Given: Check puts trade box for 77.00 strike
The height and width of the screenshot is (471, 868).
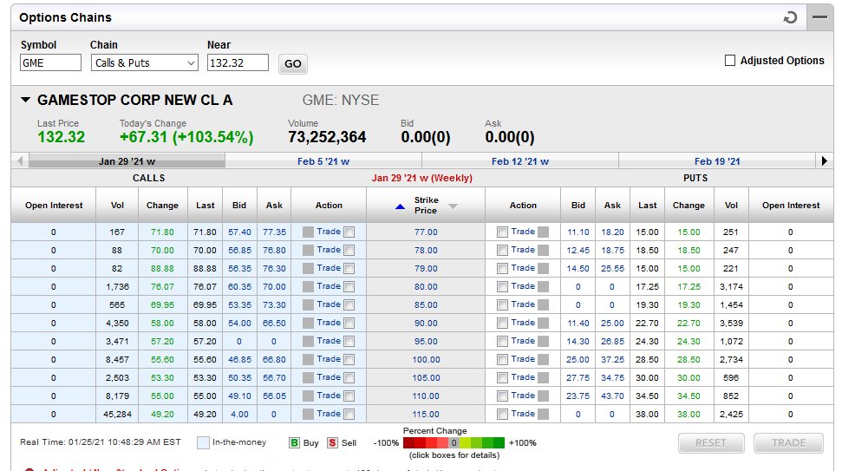Looking at the screenshot, I should coord(502,232).
